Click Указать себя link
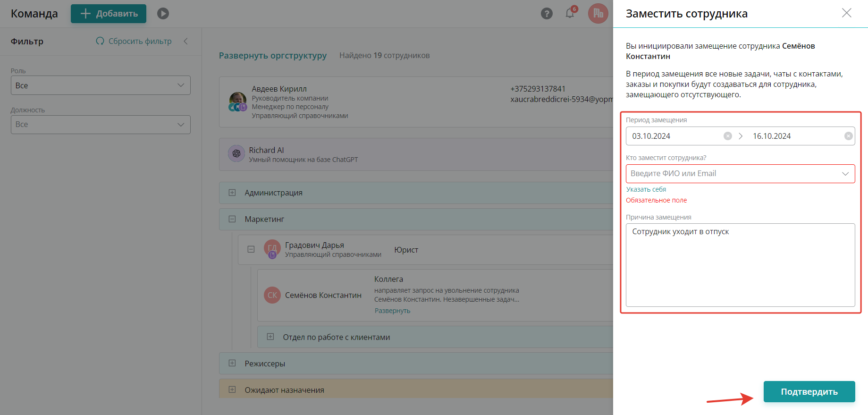This screenshot has height=415, width=868. pos(646,189)
